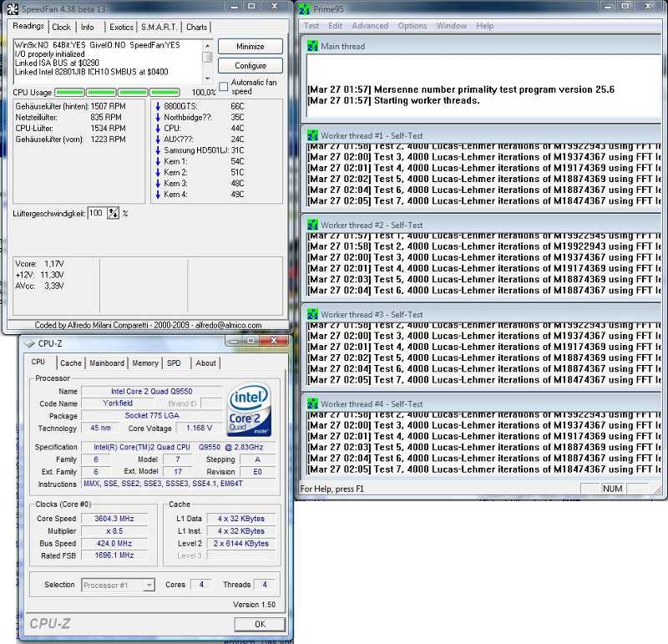The image size is (668, 644).
Task: Switch to SpeedFan Charts tab
Action: click(x=196, y=28)
